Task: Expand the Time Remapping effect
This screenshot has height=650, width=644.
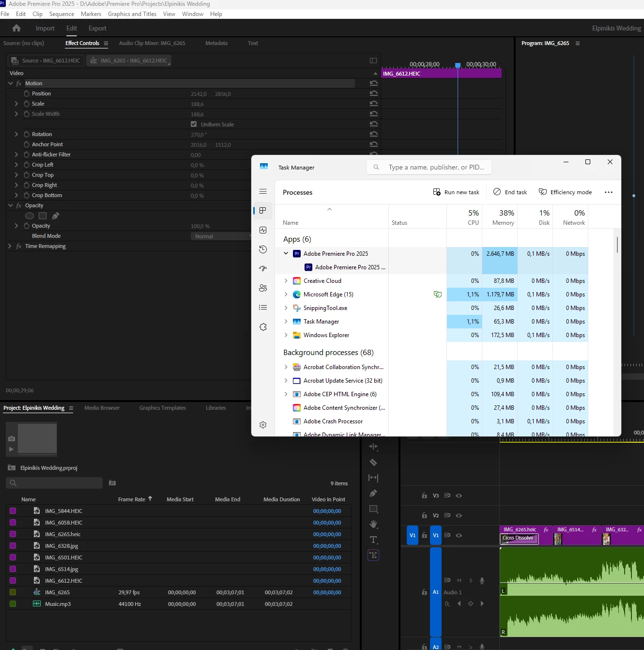Action: point(10,246)
